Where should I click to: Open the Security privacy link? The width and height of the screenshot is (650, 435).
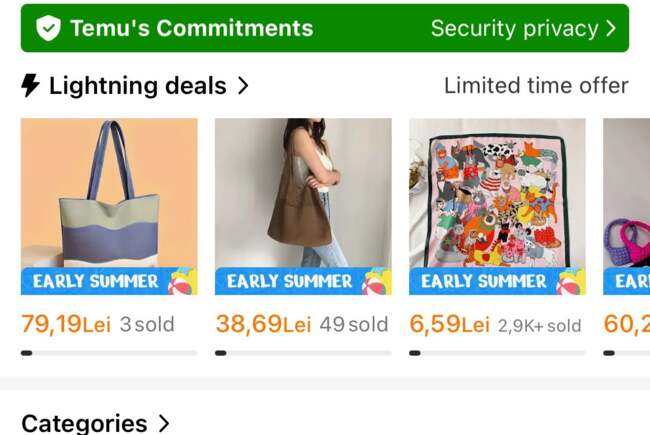(x=514, y=28)
